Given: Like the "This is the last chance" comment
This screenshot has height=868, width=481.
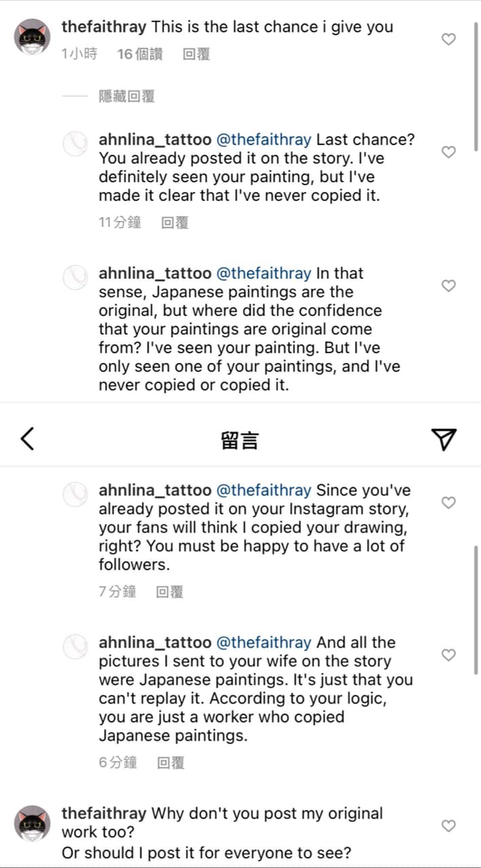Looking at the screenshot, I should coord(448,39).
